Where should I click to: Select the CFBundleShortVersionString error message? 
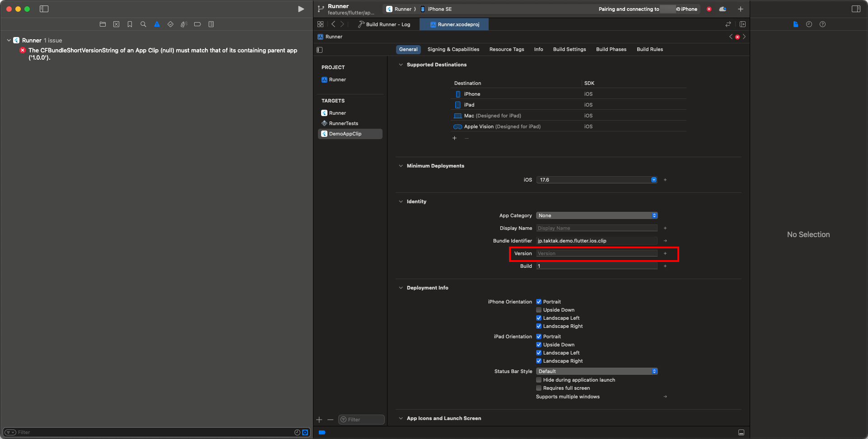(163, 54)
